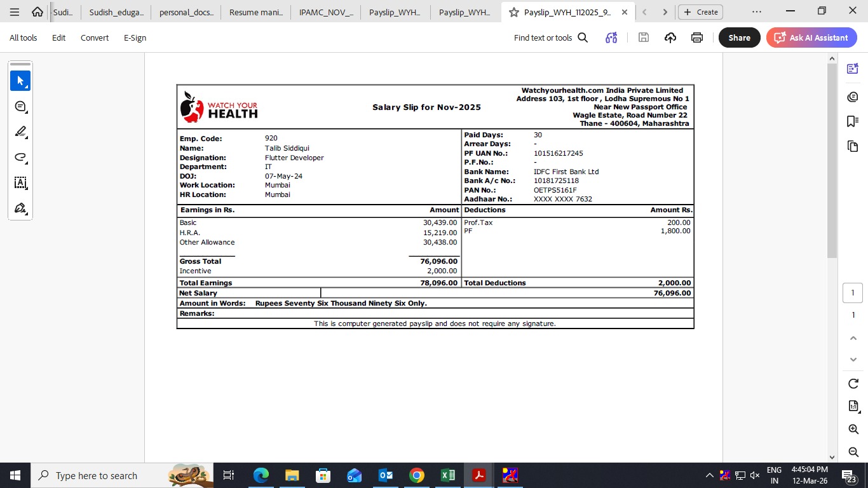The height and width of the screenshot is (488, 868).
Task: Click the Print file icon
Action: (697, 37)
